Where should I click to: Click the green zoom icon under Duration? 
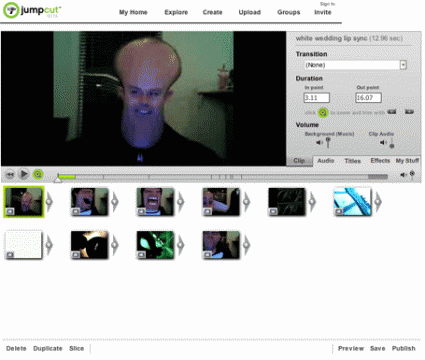pyautogui.click(x=323, y=113)
